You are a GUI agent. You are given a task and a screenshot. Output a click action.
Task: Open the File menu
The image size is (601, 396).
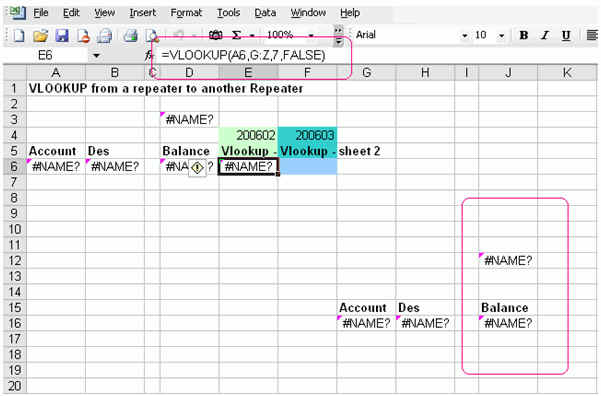pyautogui.click(x=41, y=13)
